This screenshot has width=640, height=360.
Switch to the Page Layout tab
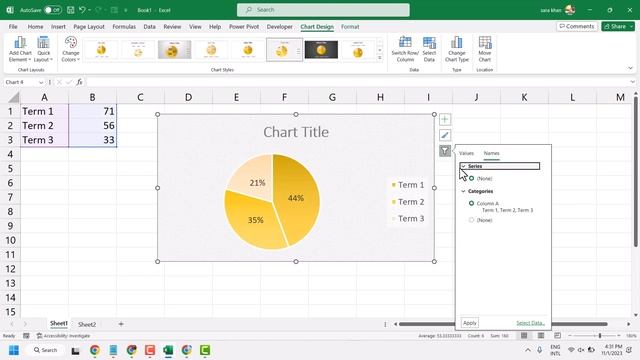pyautogui.click(x=89, y=27)
